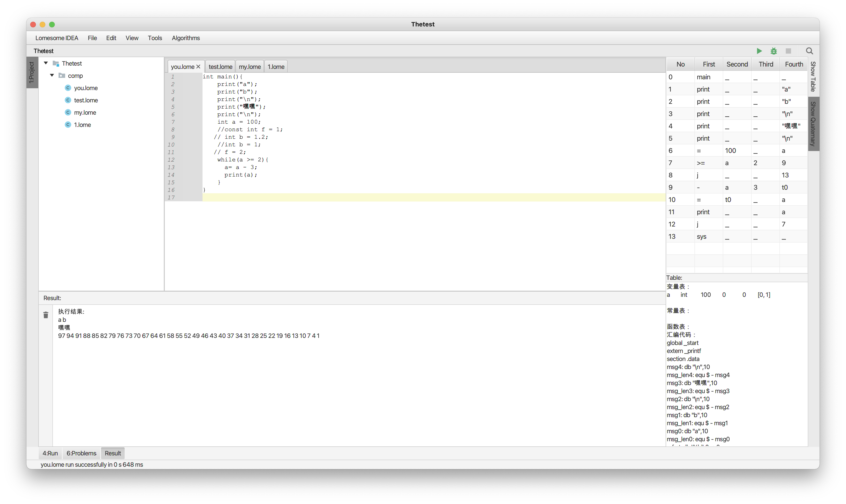Screen dimensions: 846x504
Task: Select you.lome in the project tree
Action: (x=86, y=88)
